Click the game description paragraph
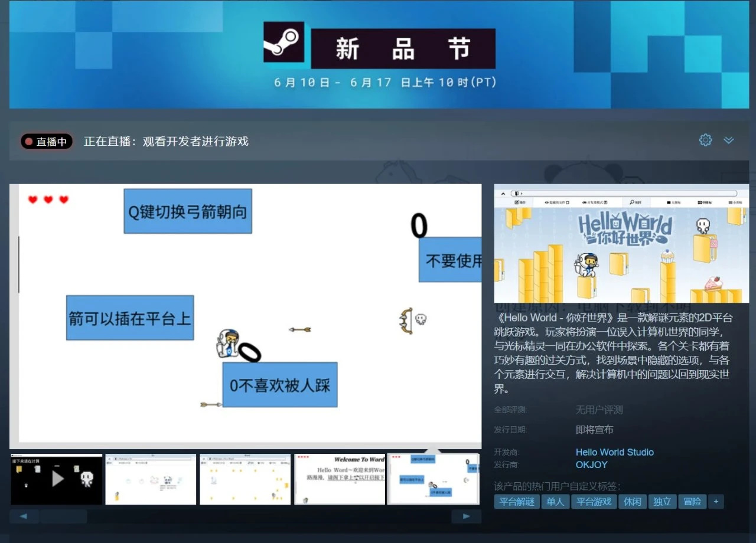Screen dimensions: 756x543 pyautogui.click(x=614, y=353)
